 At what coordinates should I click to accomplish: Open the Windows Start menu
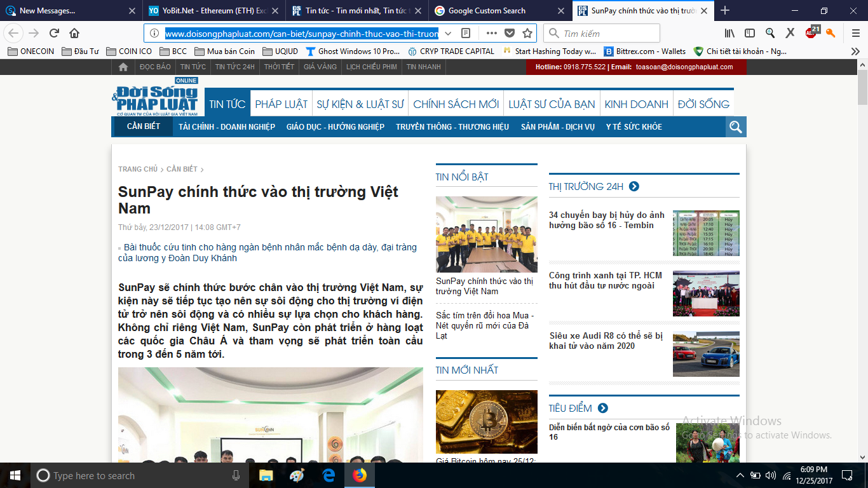pyautogui.click(x=15, y=475)
